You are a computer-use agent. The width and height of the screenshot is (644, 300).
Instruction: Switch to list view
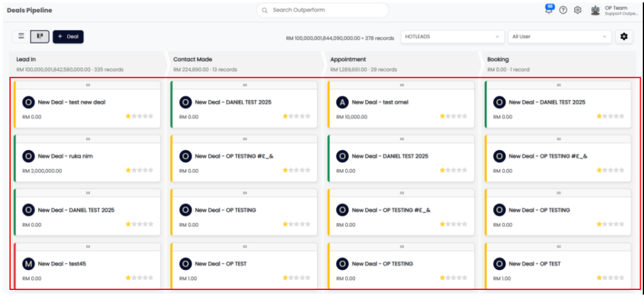pyautogui.click(x=21, y=36)
